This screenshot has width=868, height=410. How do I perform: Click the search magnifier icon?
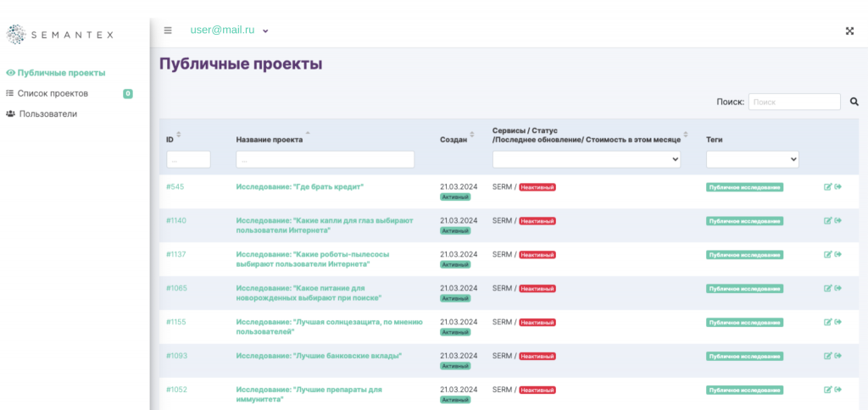(x=854, y=102)
